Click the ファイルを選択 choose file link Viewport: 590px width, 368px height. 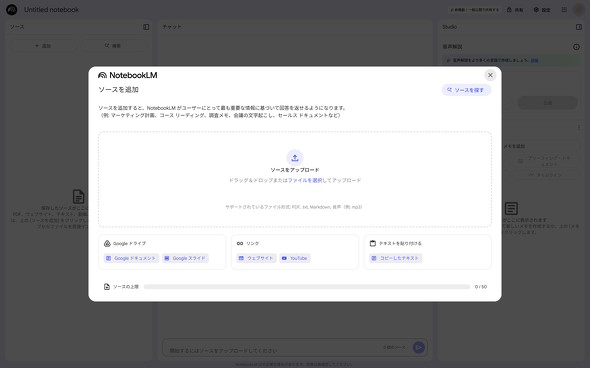point(305,180)
